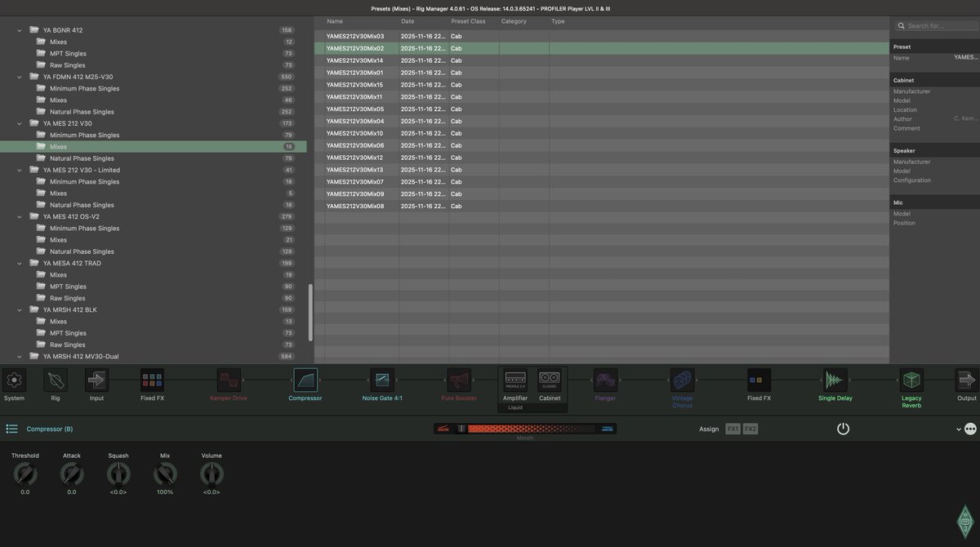This screenshot has width=980, height=547.
Task: Open dropdown chevron beside three-dot menu
Action: click(959, 429)
